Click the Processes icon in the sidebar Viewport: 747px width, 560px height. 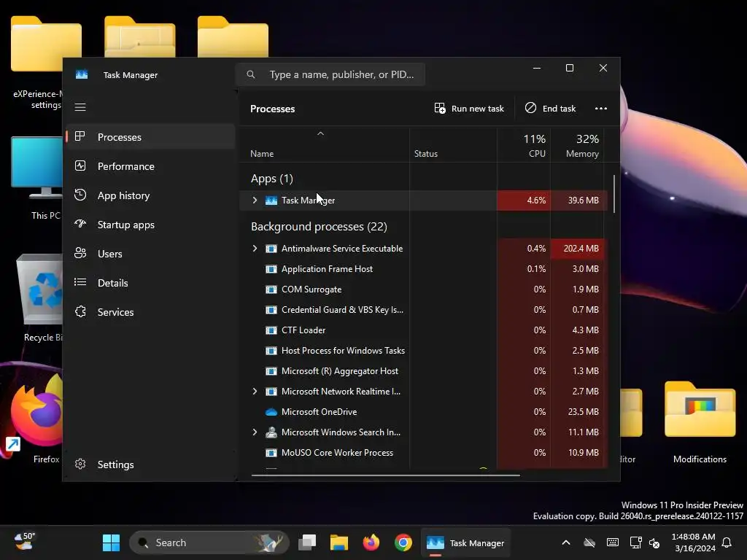pos(80,136)
